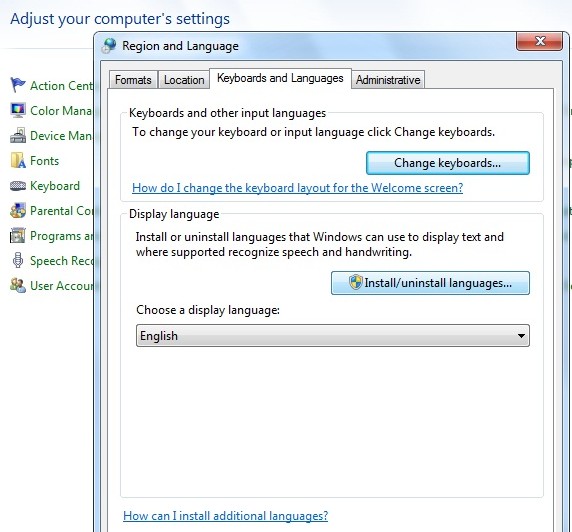The image size is (572, 532).
Task: Expand the display language dropdown arrow
Action: click(521, 336)
